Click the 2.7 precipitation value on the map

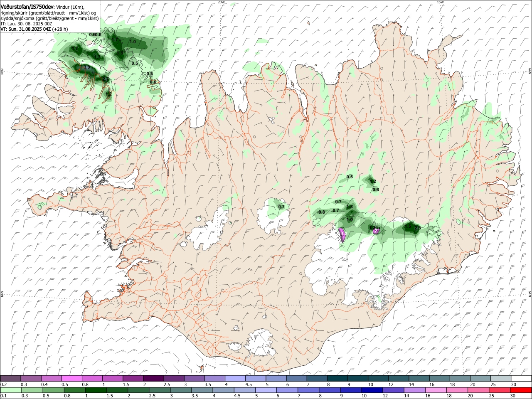(106, 79)
